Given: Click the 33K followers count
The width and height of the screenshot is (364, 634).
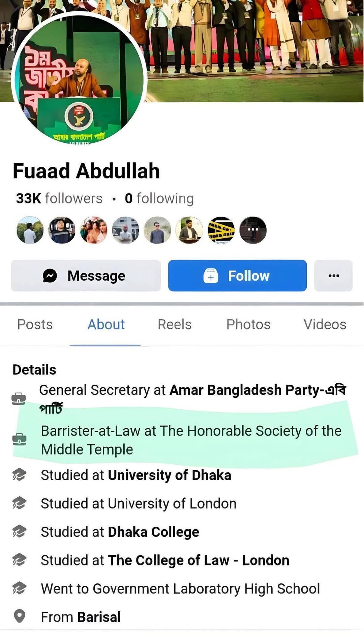Looking at the screenshot, I should pyautogui.click(x=59, y=198).
